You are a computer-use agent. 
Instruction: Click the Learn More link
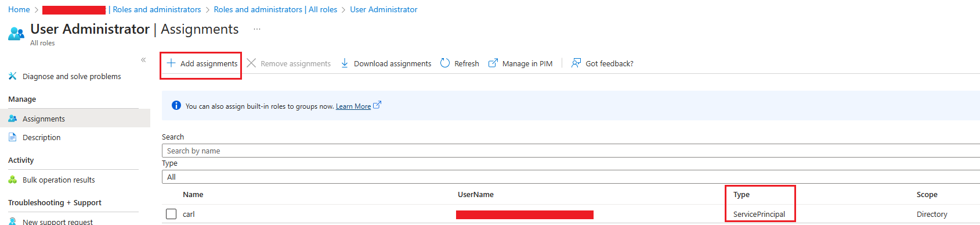353,106
